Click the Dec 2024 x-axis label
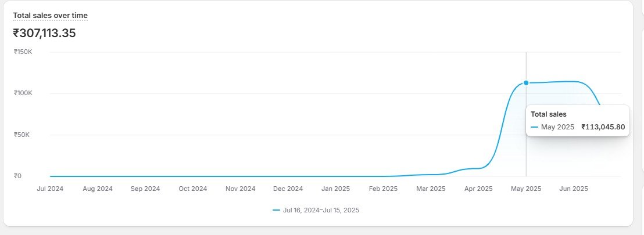The width and height of the screenshot is (644, 235). pyautogui.click(x=288, y=189)
